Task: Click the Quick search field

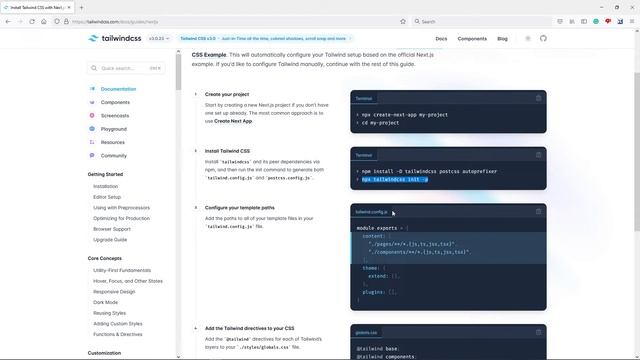Action: pyautogui.click(x=126, y=68)
